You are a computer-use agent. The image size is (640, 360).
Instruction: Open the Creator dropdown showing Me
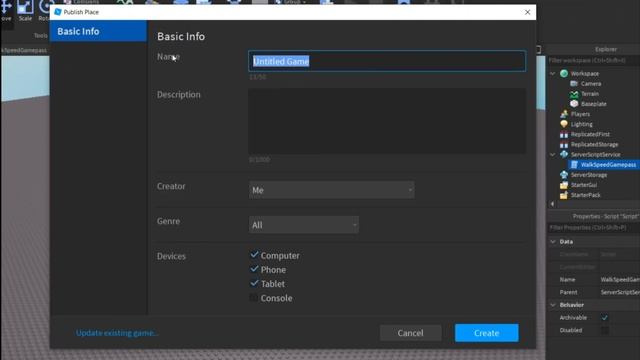point(331,190)
